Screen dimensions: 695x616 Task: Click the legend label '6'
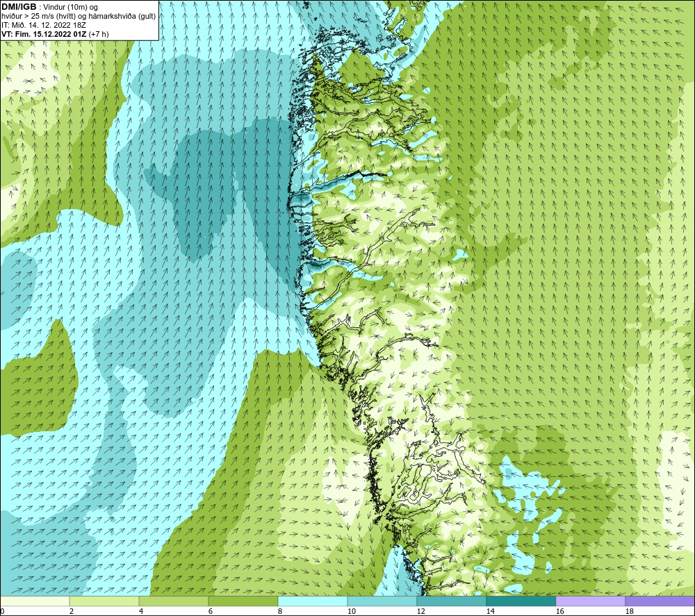pyautogui.click(x=210, y=612)
